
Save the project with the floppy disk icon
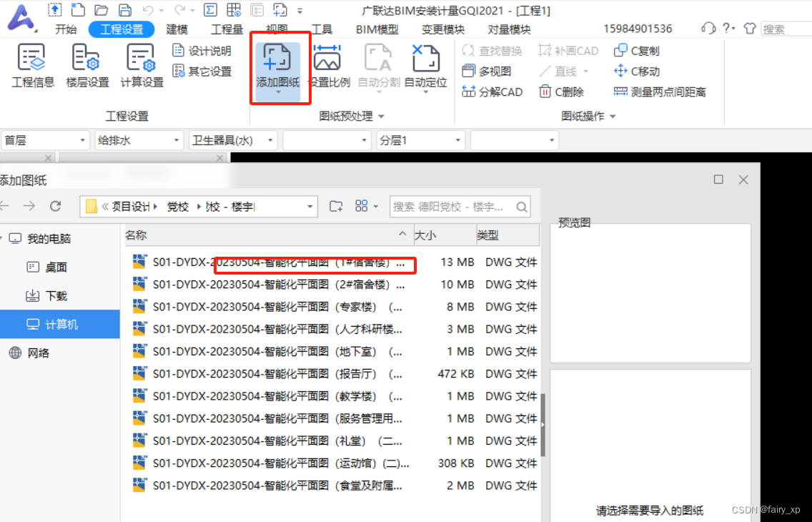124,9
